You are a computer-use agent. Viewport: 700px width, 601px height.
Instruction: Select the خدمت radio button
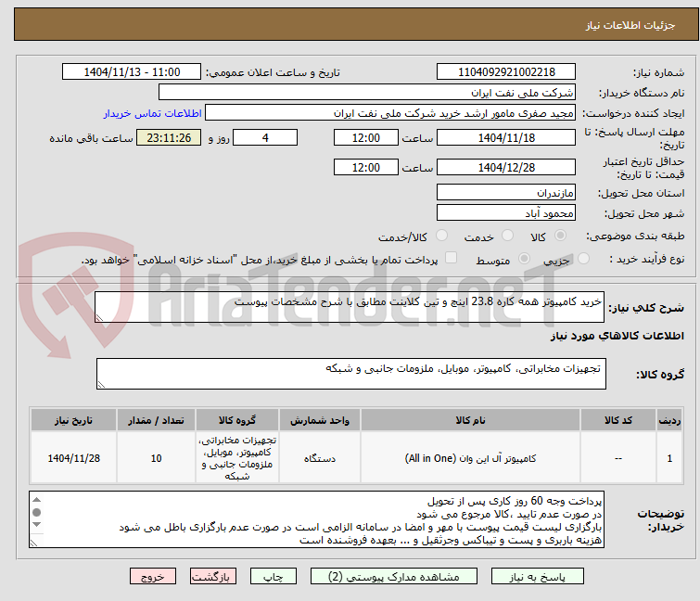(x=507, y=236)
